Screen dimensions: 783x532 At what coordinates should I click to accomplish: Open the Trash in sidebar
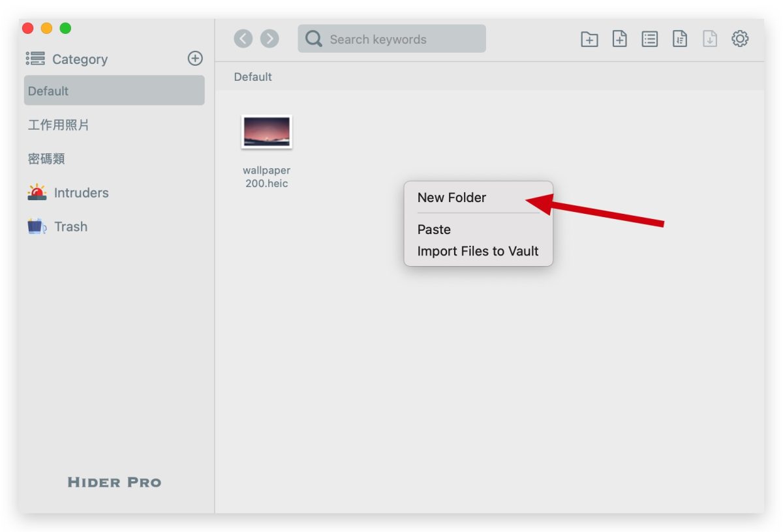click(70, 227)
